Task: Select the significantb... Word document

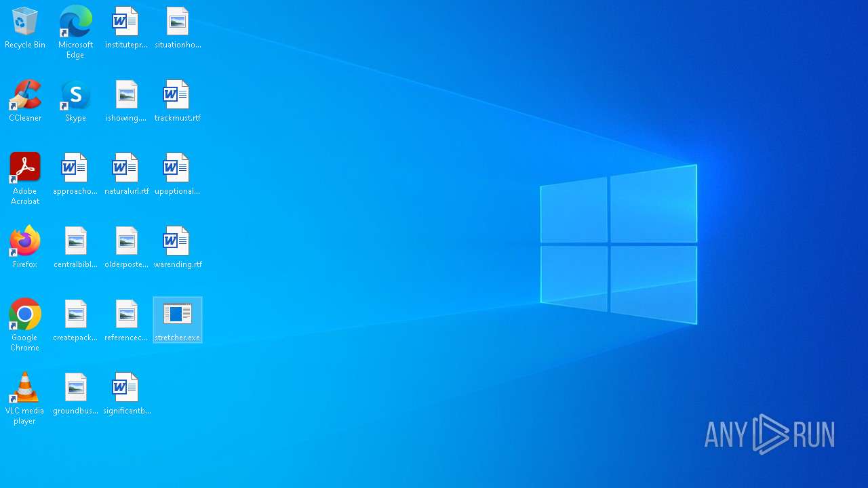Action: [126, 394]
